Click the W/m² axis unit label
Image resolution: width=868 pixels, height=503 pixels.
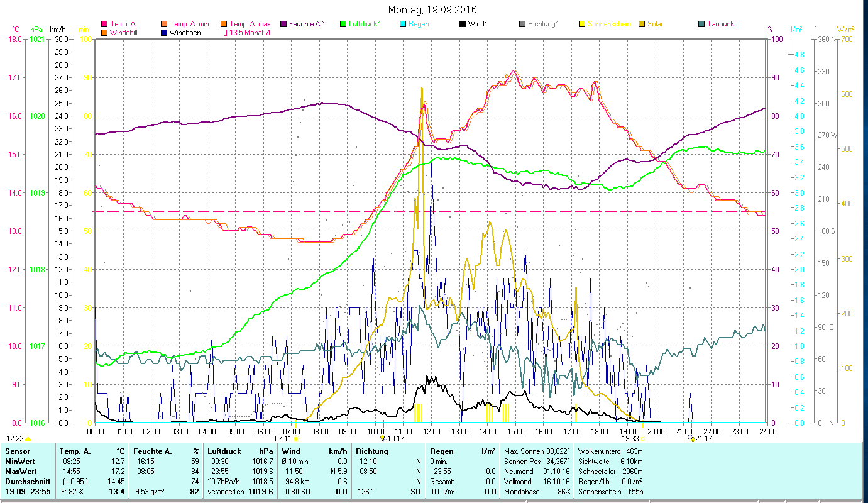(845, 30)
